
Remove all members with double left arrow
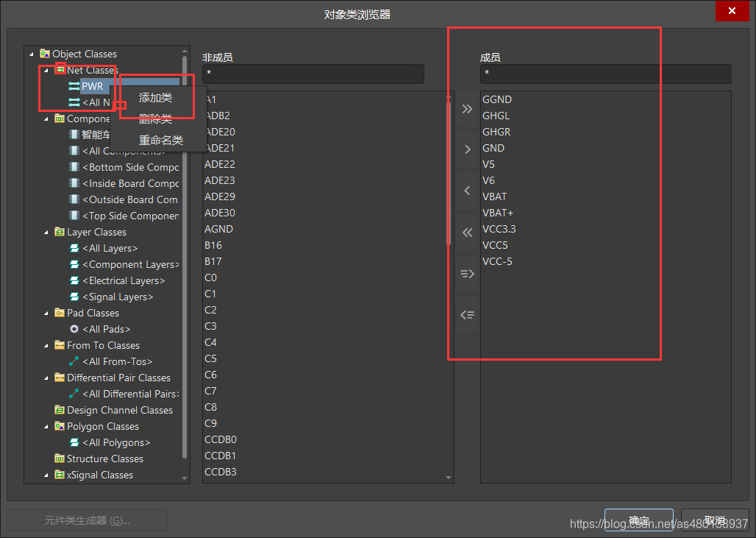467,233
